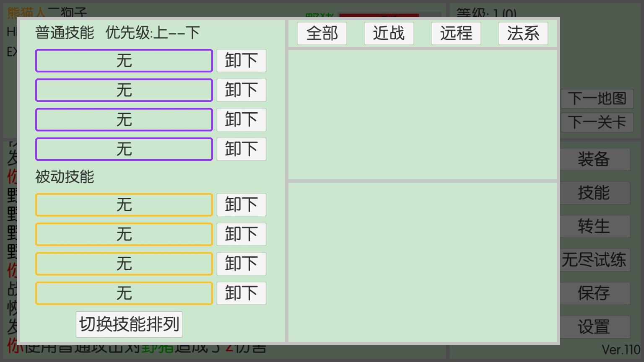Switch to the 全部 skills tab
The width and height of the screenshot is (644, 362).
coord(321,33)
